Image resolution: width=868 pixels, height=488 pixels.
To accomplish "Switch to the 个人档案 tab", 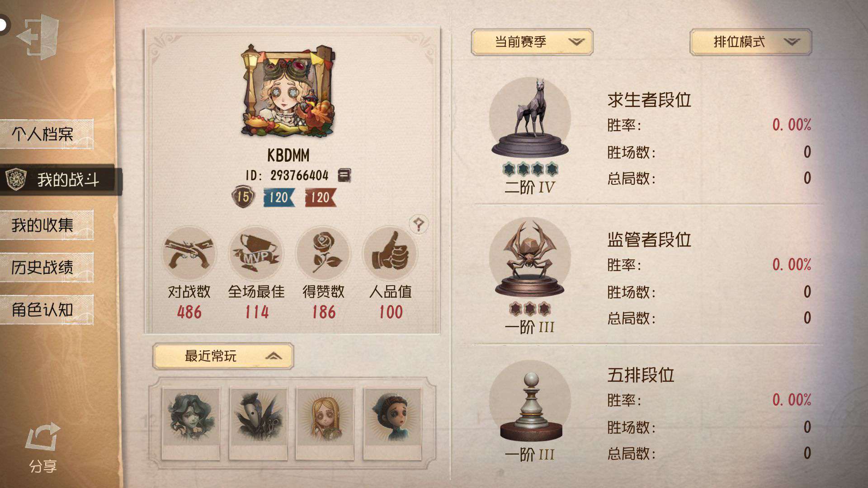I will tap(47, 134).
